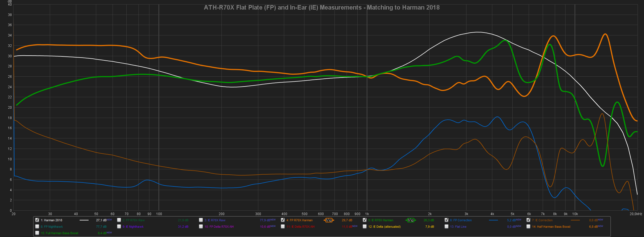Image resolution: width=644 pixels, height=237 pixels.
Task: Select the '9: IE Nighthawk' legend label
Action: tap(133, 227)
